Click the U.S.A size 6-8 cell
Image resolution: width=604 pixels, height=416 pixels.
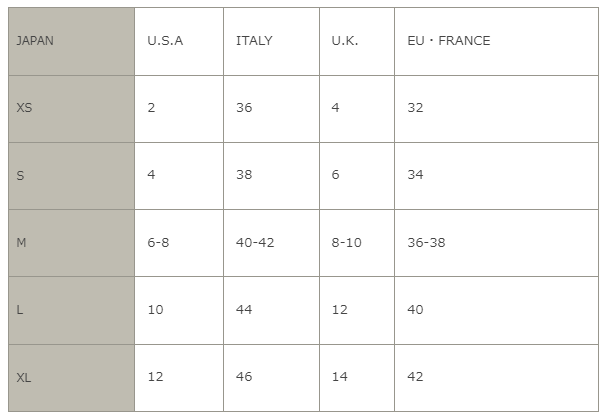[178, 243]
